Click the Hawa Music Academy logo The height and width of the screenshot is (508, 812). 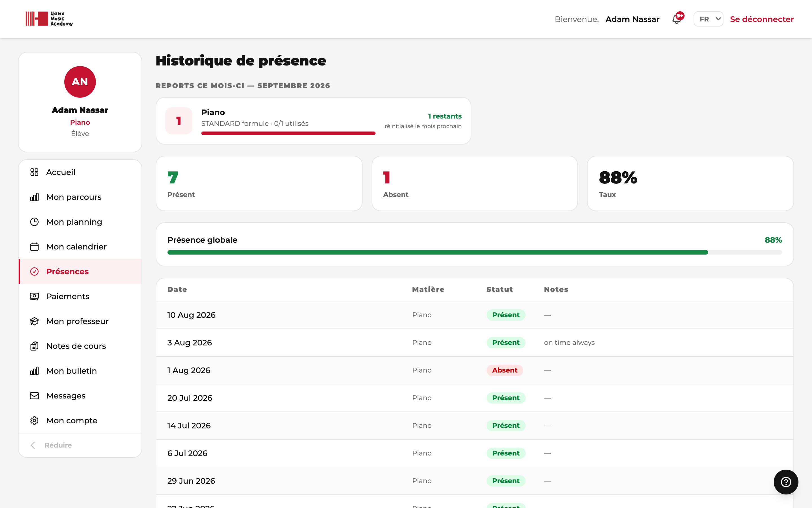[49, 19]
